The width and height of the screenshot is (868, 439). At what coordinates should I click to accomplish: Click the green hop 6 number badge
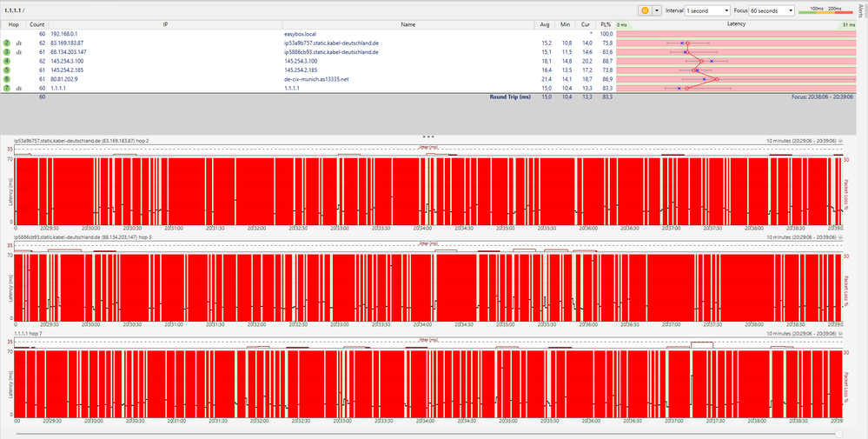pos(7,79)
